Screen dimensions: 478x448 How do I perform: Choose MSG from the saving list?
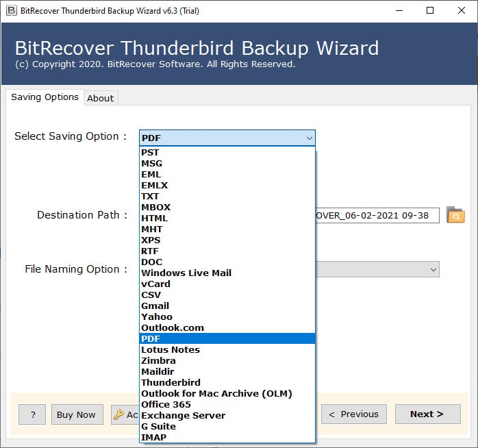tap(227, 164)
